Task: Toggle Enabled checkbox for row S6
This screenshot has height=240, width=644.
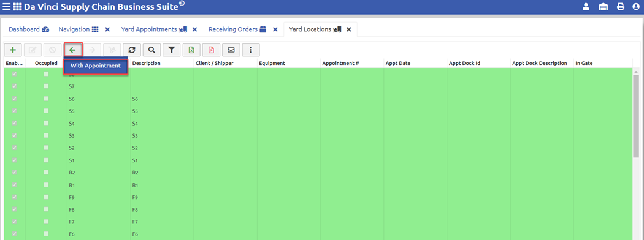Action: 14,99
